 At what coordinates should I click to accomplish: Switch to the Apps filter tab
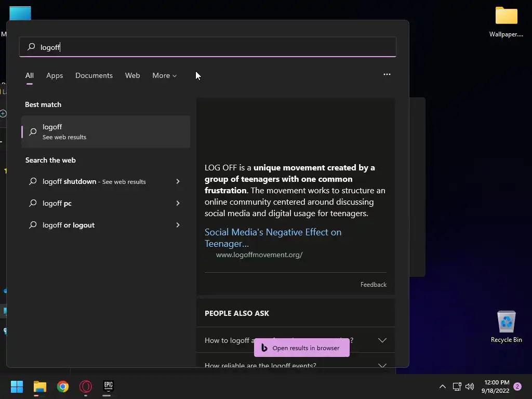[x=55, y=76]
